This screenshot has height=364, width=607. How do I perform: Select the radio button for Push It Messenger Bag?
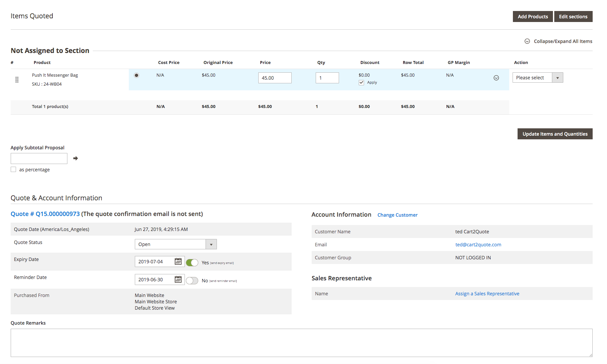136,75
